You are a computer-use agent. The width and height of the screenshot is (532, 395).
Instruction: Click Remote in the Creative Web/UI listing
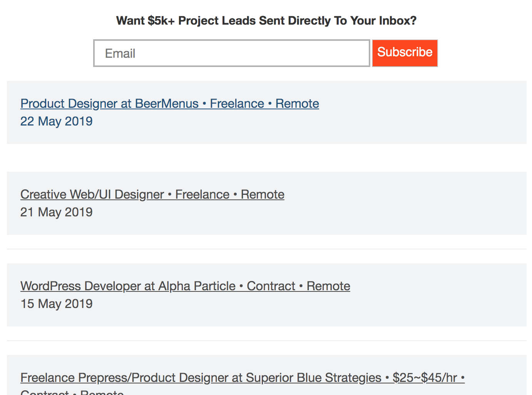(263, 194)
